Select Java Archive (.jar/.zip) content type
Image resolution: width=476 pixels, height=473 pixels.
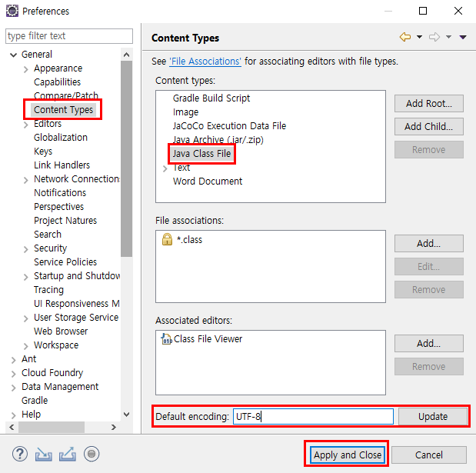coord(218,140)
